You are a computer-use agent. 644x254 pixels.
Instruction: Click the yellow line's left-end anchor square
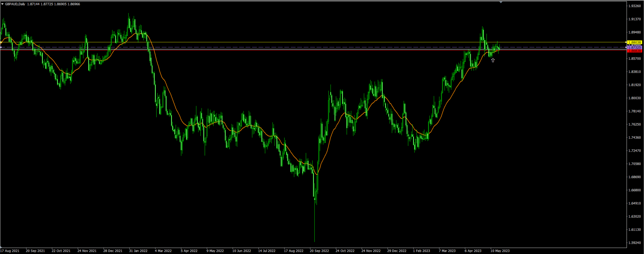pyautogui.click(x=1, y=42)
